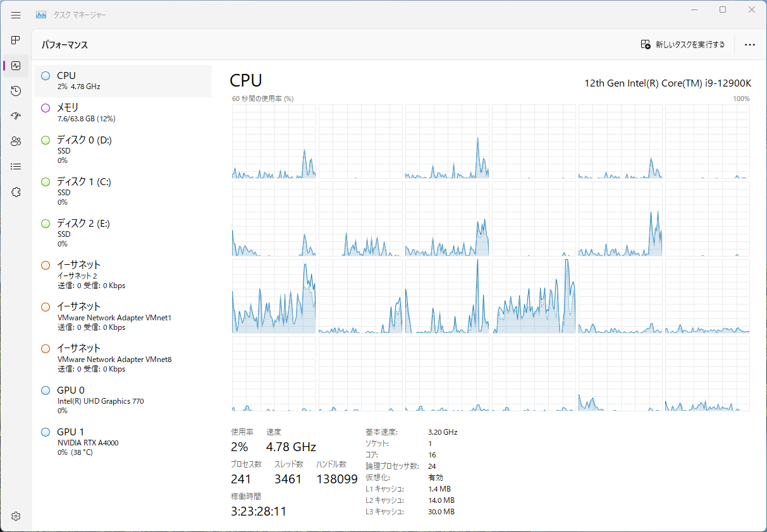The height and width of the screenshot is (532, 767).
Task: Click the 12th Gen Intel Core i9-12900K label
Action: (x=668, y=83)
